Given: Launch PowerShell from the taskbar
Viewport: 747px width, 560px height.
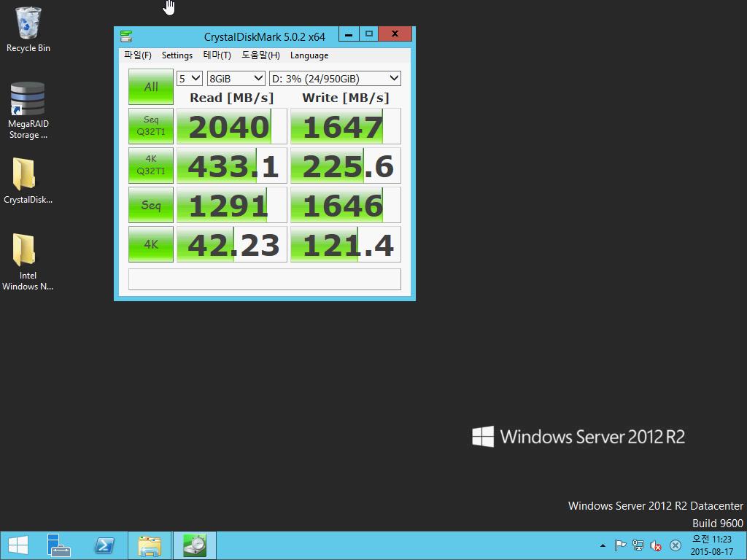Looking at the screenshot, I should point(104,545).
